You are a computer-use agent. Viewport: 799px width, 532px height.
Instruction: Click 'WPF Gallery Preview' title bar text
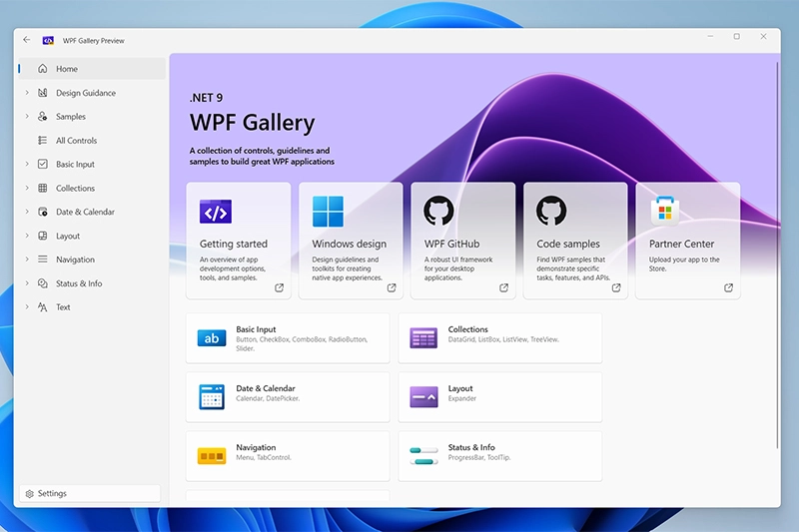[93, 41]
